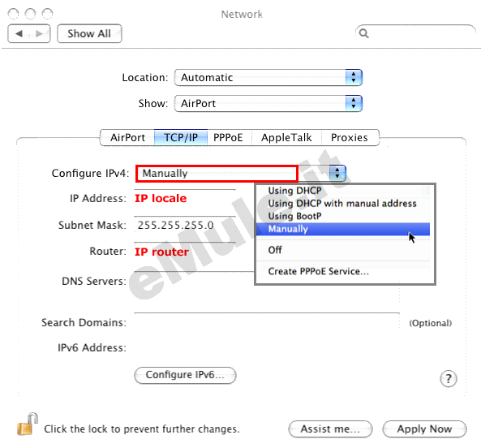Click the Subnet Mask input field
Screen dimensions: 481x448
pyautogui.click(x=185, y=225)
